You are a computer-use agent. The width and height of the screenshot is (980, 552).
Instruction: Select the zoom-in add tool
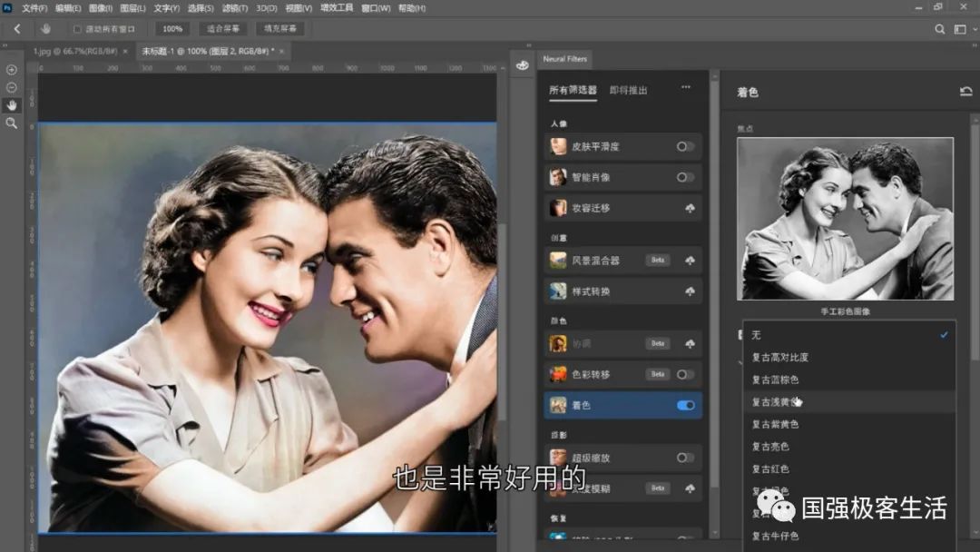(x=11, y=70)
